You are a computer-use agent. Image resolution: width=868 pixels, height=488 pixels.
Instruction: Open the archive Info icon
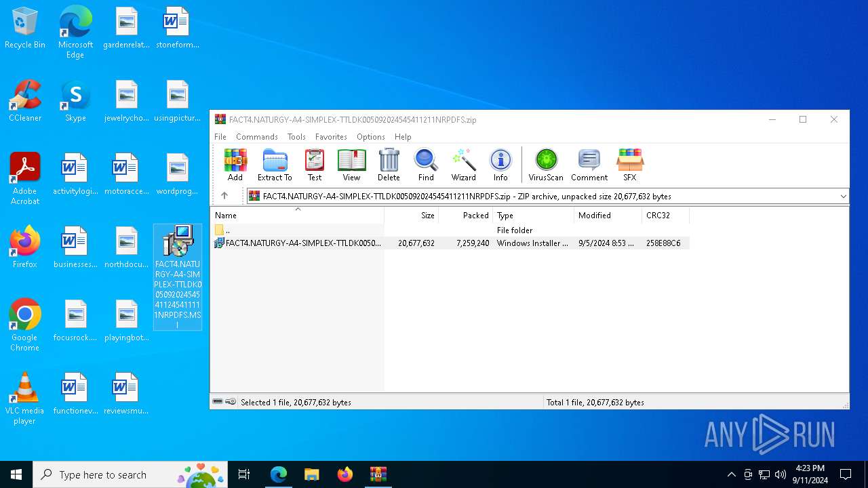coord(500,165)
